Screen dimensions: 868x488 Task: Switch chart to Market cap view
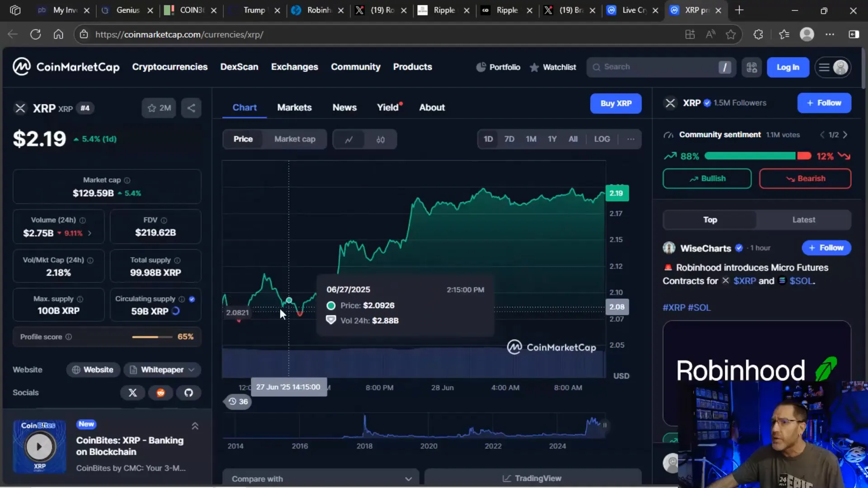(295, 139)
